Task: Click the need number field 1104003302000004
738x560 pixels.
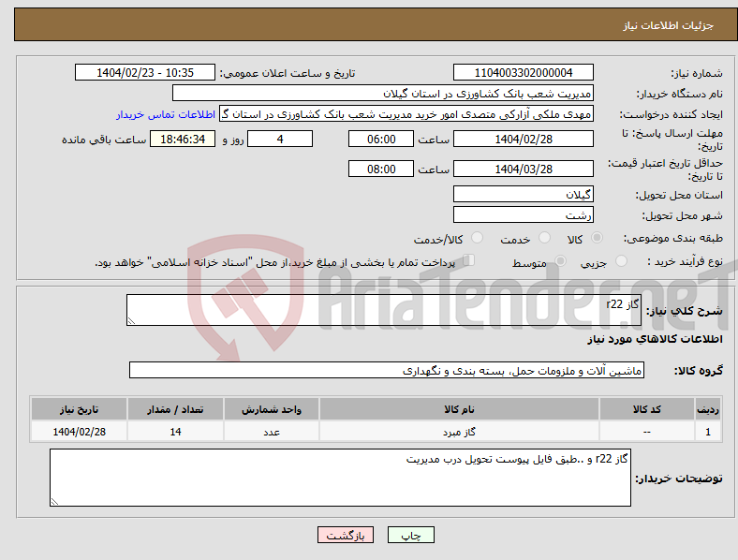Action: pyautogui.click(x=523, y=72)
